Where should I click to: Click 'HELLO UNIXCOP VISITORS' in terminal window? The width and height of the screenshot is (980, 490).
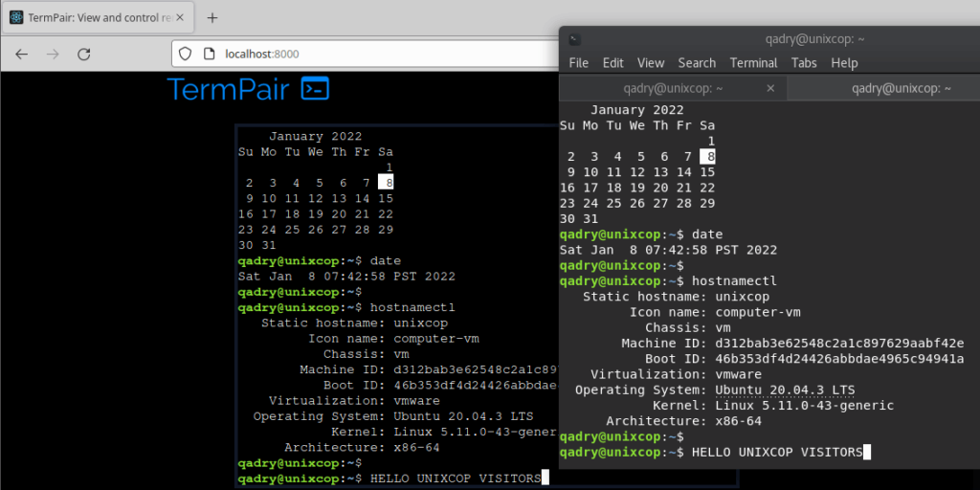(777, 453)
